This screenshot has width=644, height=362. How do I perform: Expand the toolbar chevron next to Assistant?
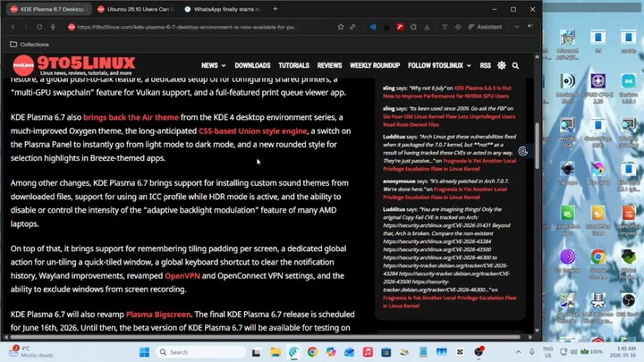[x=517, y=27]
